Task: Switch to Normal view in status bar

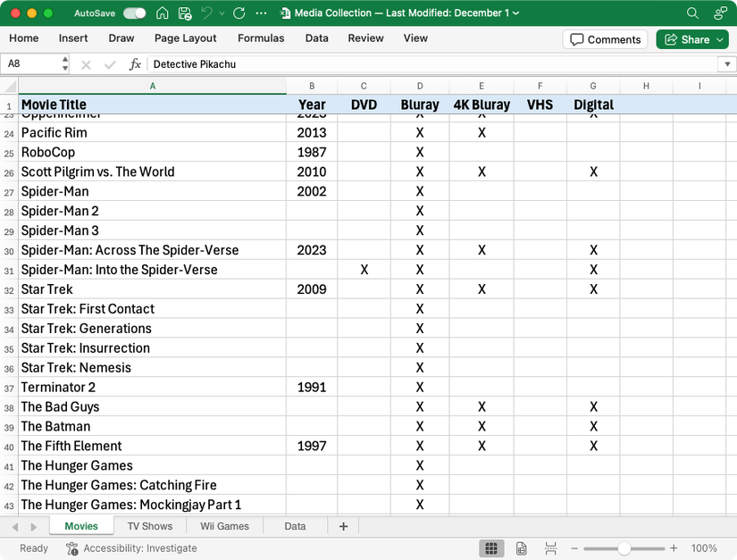Action: [x=491, y=547]
